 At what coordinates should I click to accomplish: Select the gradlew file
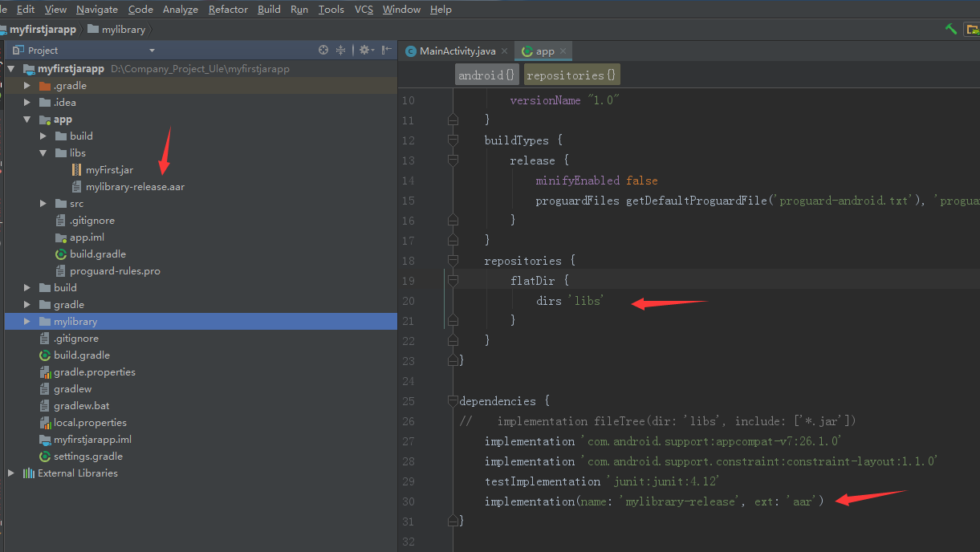coord(65,389)
